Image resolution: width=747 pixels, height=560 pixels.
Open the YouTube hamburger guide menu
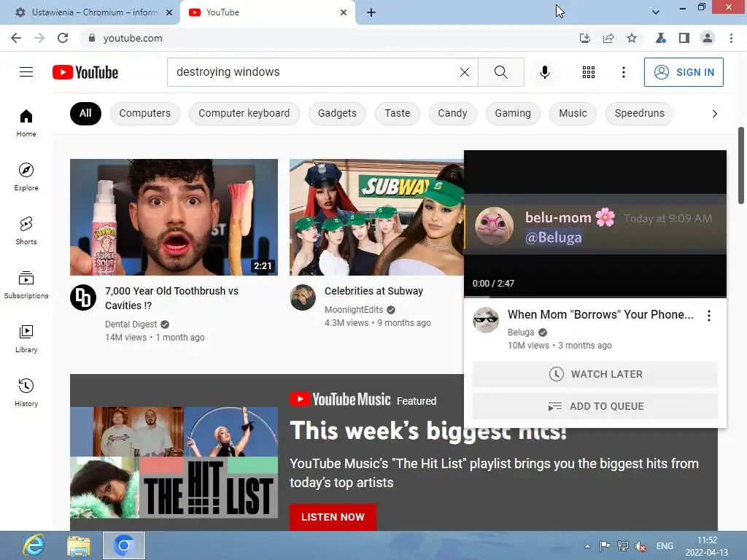click(26, 72)
